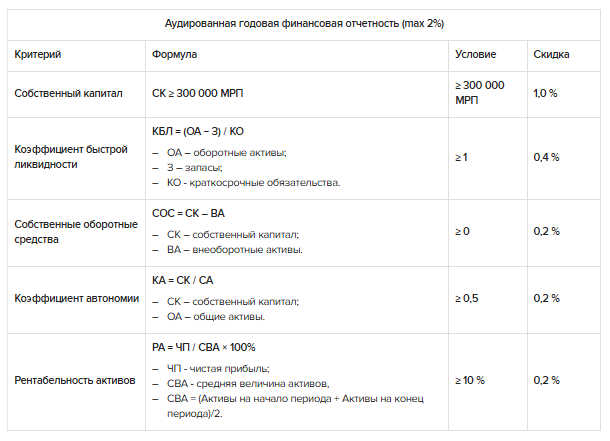The height and width of the screenshot is (441, 610).
Task: Click the formula 'СОС = СК – ВА'
Action: (188, 214)
